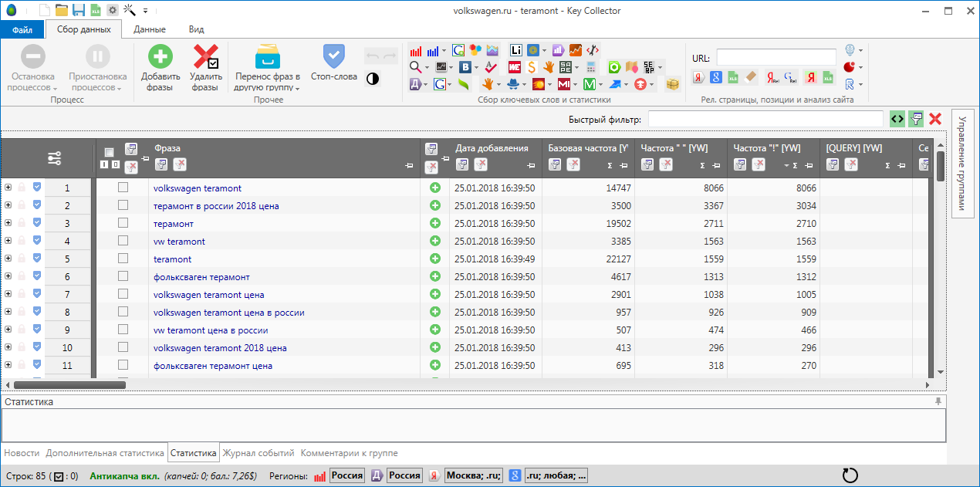Check the box for 'терамонт' phrase row
The image size is (980, 487).
click(123, 223)
